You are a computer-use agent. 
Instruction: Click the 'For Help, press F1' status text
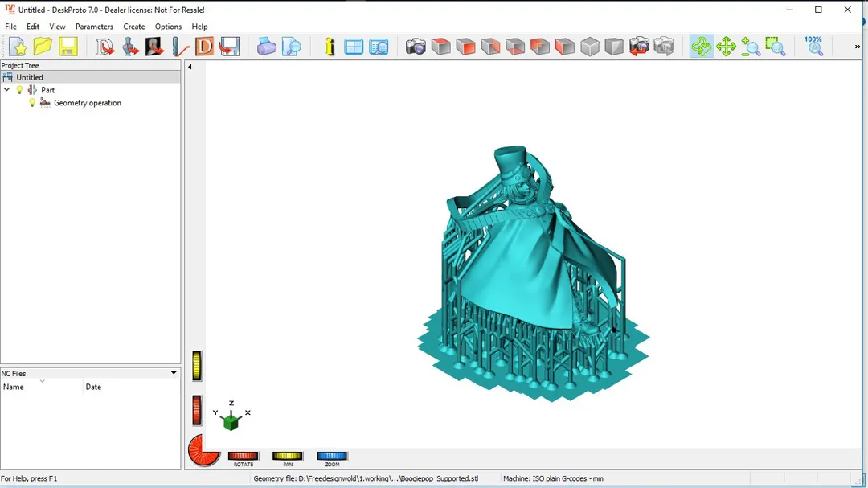(x=29, y=478)
